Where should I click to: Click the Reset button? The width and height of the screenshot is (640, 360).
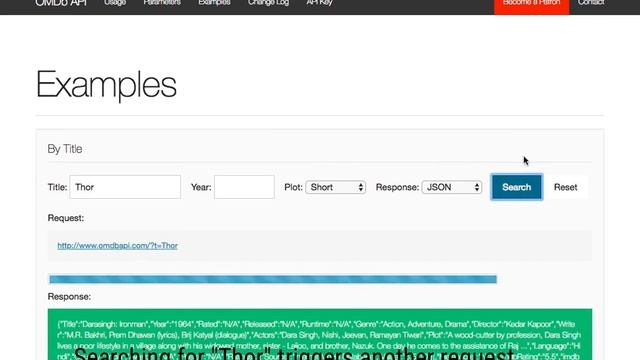pos(565,187)
